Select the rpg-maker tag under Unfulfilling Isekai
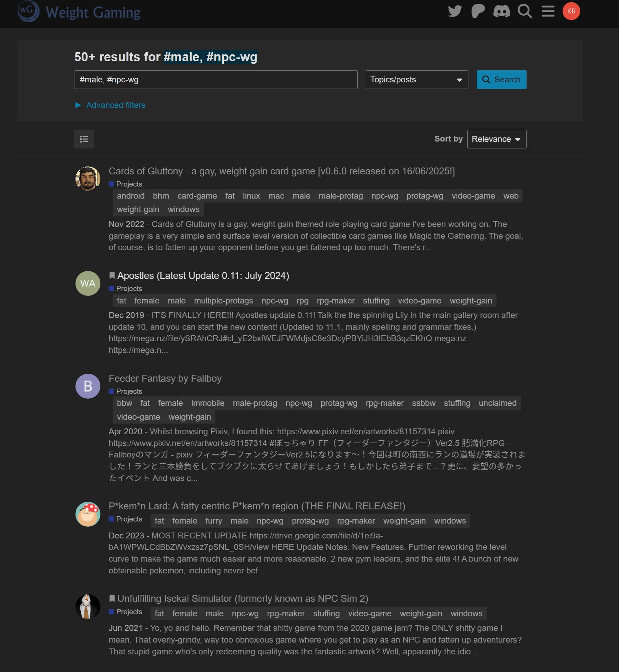The height and width of the screenshot is (672, 619). pos(286,614)
